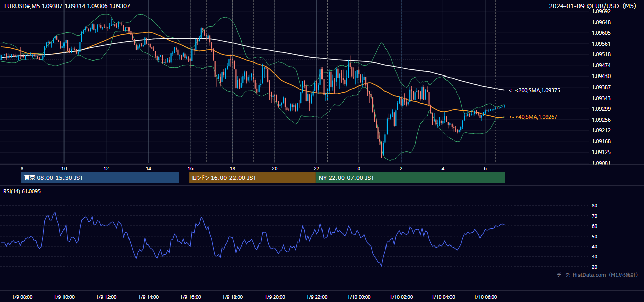Click price axis value 1.09299
This screenshot has width=644, height=302.
601,109
